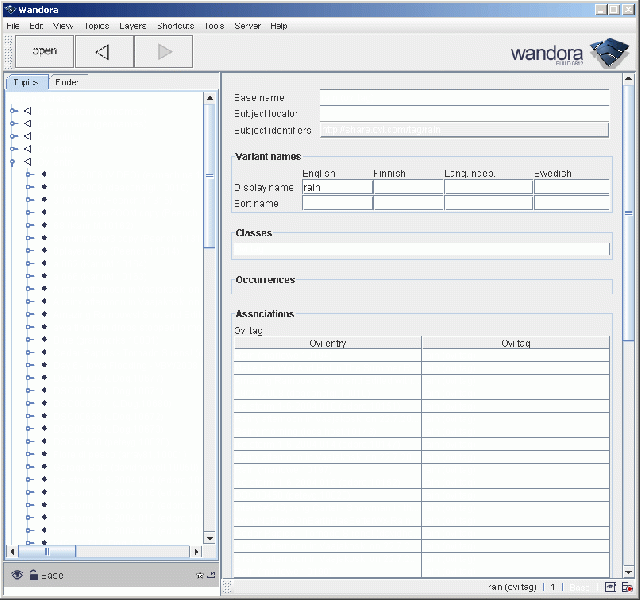Click the forward navigation arrow button
Viewport: 640px width, 600px height.
point(166,51)
